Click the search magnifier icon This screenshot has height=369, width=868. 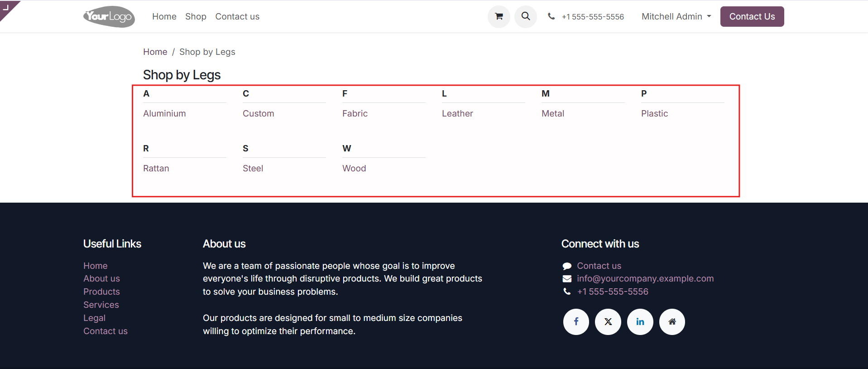point(525,16)
